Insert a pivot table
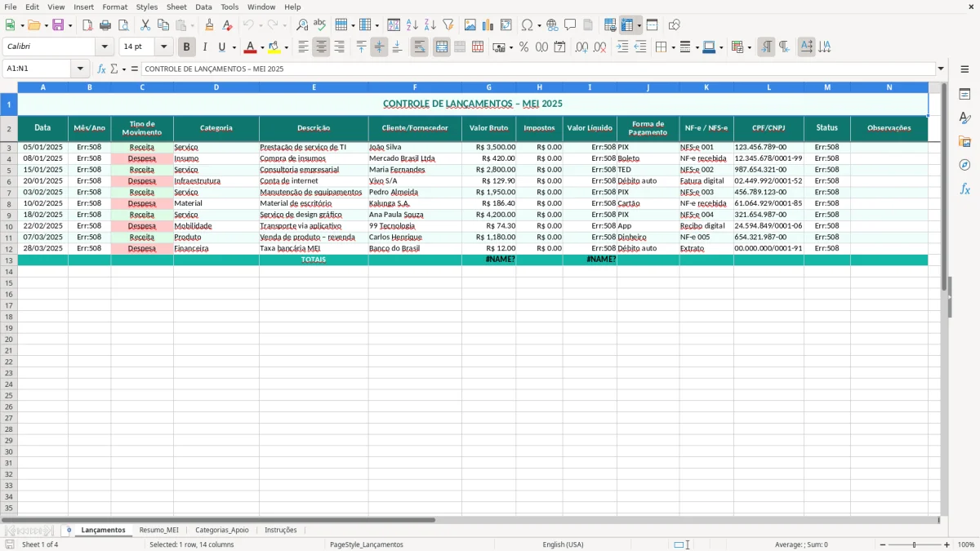The height and width of the screenshot is (551, 980). click(506, 25)
